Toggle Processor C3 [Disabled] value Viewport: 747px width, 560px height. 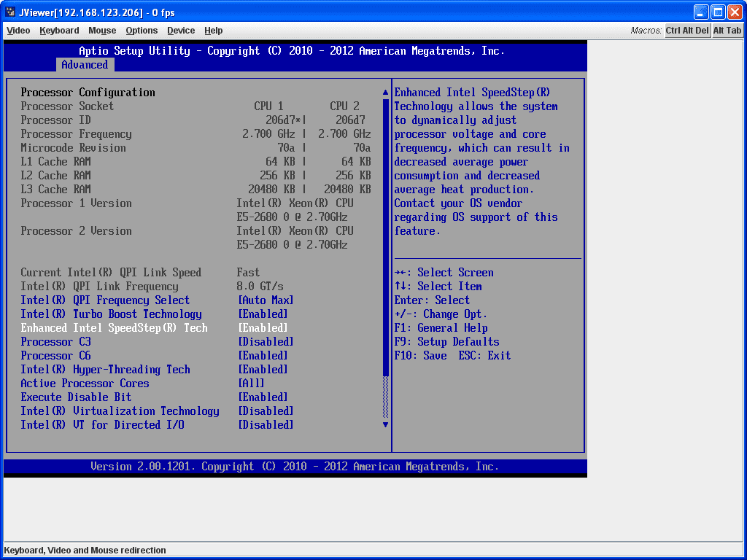tap(266, 342)
